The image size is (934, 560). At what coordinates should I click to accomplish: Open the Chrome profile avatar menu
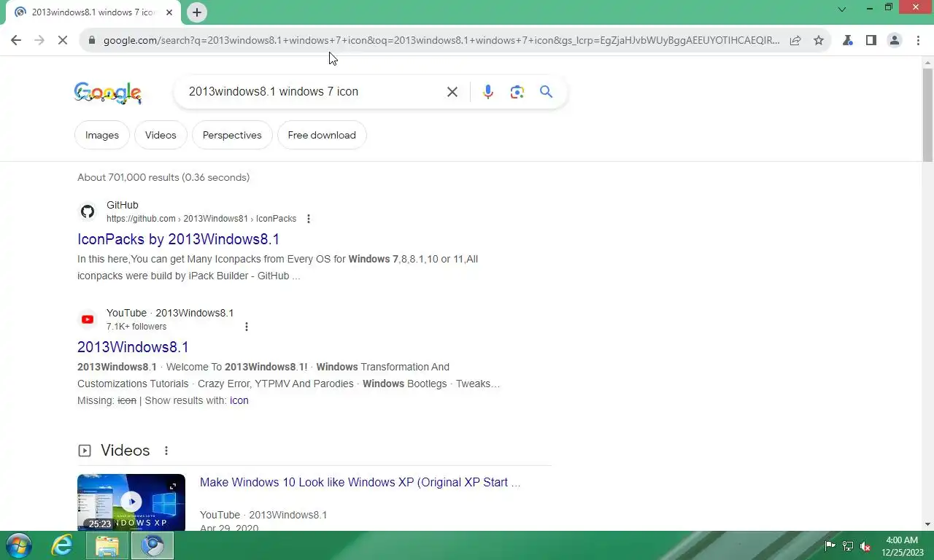[895, 41]
